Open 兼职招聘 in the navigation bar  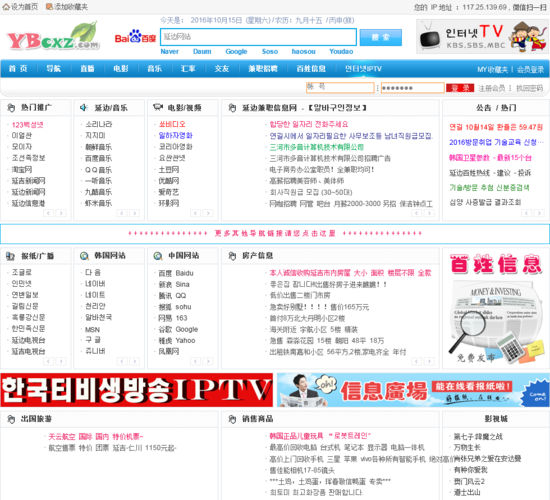263,69
